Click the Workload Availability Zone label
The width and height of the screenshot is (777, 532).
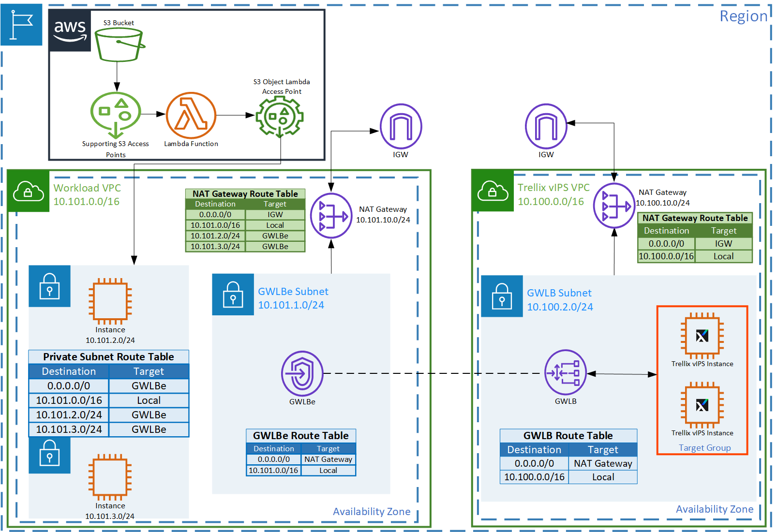(372, 512)
